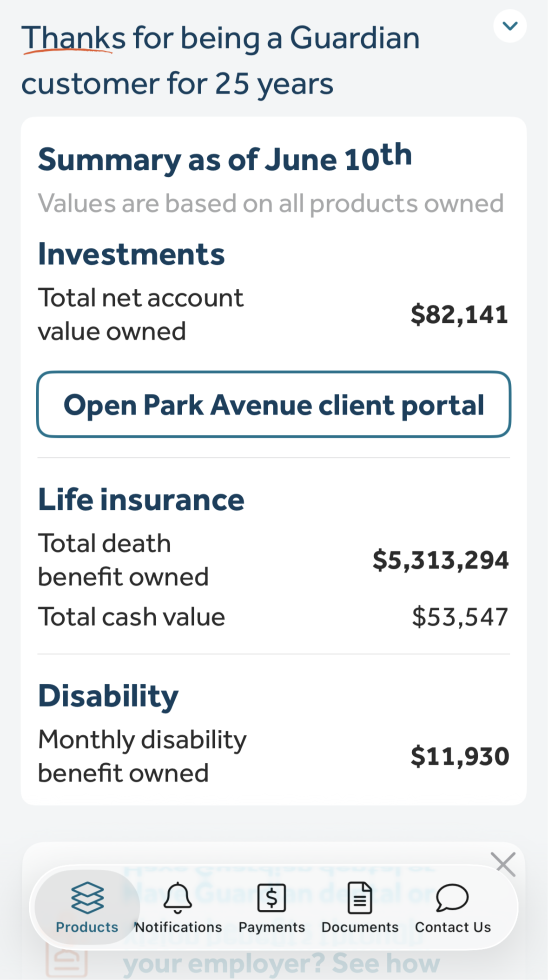The width and height of the screenshot is (548, 980).
Task: Select the Products tab label
Action: pyautogui.click(x=87, y=927)
